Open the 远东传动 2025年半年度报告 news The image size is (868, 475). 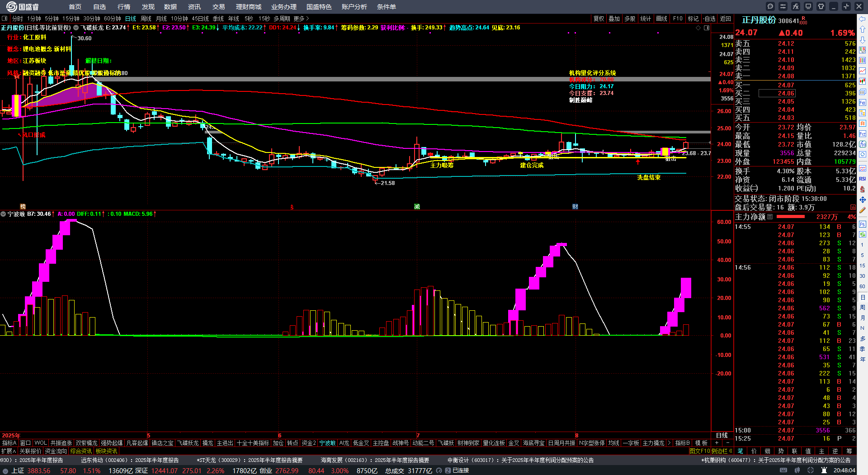tap(130, 460)
